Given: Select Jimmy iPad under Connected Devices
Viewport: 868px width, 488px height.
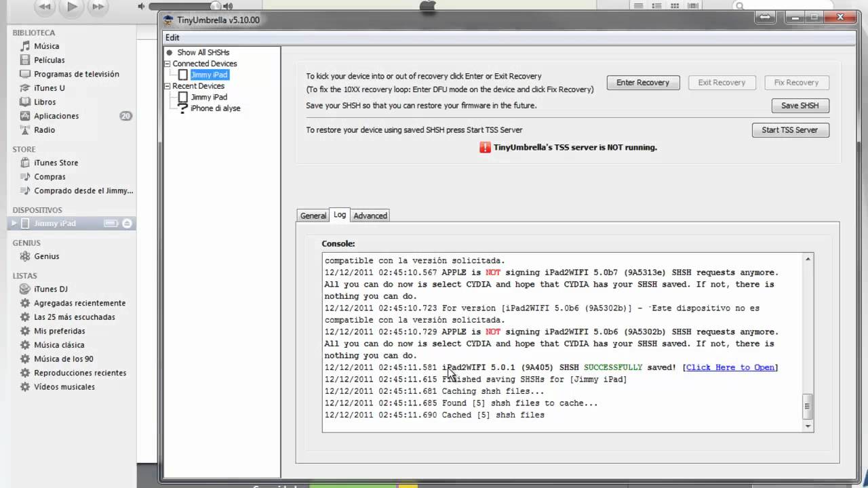Looking at the screenshot, I should 209,75.
